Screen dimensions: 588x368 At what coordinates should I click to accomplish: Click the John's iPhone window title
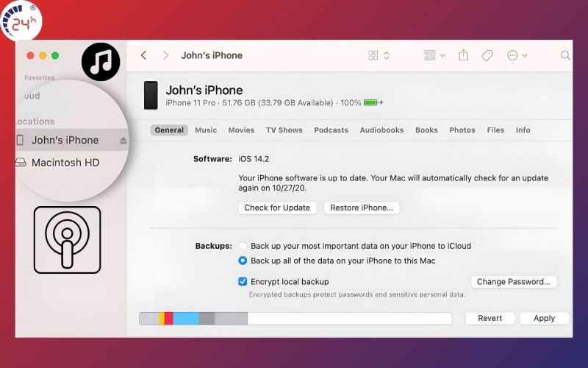212,56
